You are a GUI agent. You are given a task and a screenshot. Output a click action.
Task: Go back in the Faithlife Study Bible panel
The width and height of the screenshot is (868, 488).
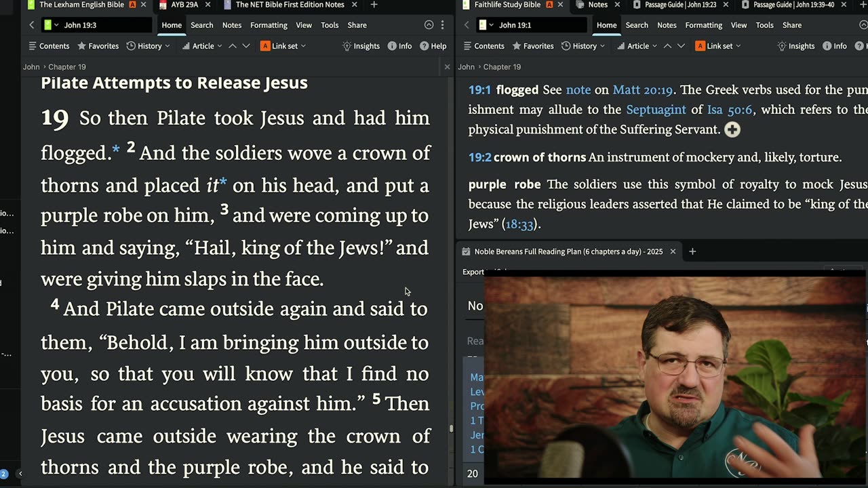coord(467,25)
